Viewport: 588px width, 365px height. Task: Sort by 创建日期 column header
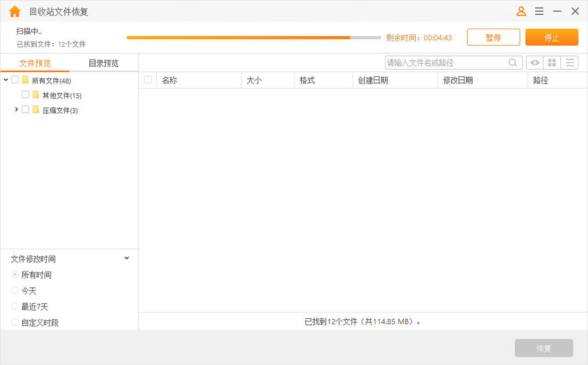395,80
